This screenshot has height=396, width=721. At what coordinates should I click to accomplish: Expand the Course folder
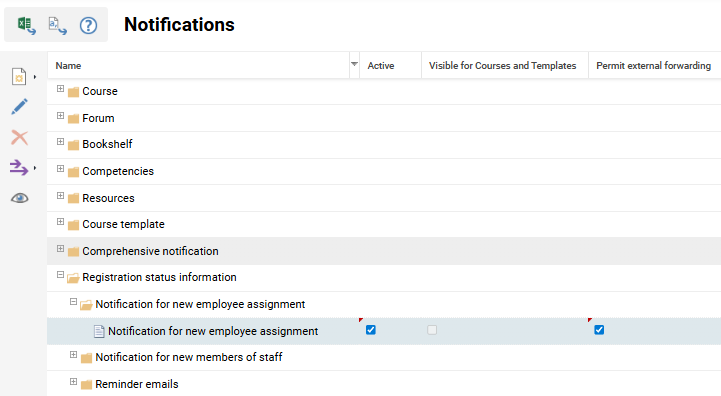(60, 89)
